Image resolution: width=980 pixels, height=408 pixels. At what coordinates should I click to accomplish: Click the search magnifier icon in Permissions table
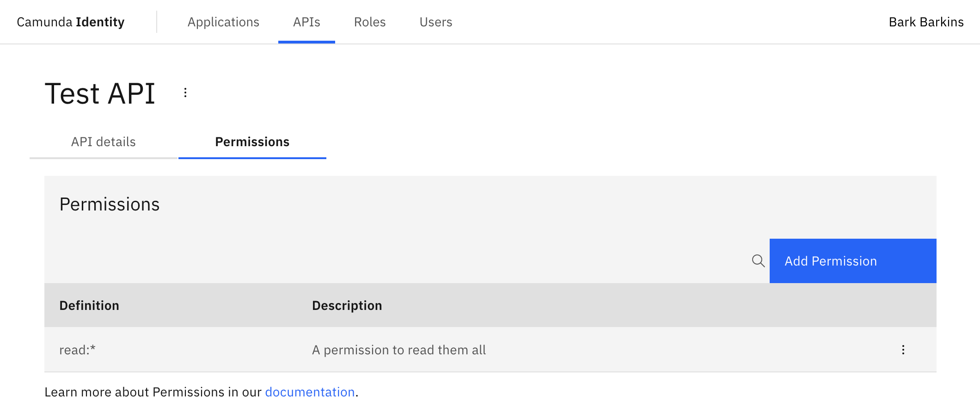(x=758, y=261)
